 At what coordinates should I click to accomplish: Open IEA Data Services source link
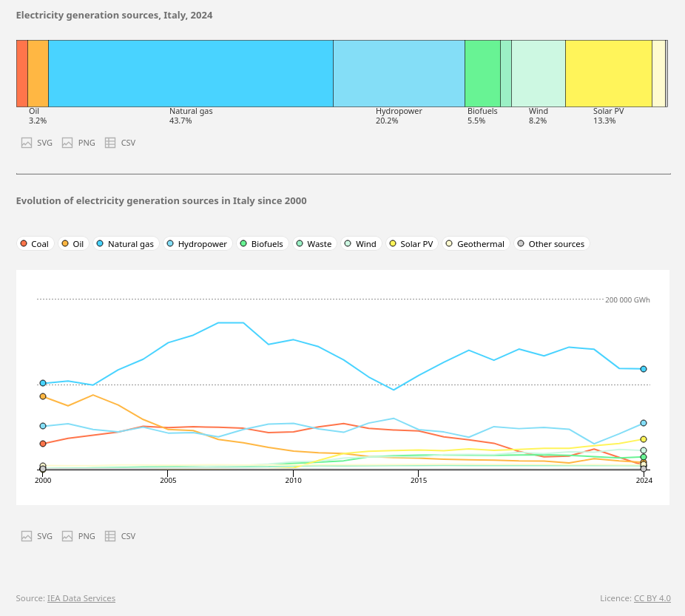(81, 598)
